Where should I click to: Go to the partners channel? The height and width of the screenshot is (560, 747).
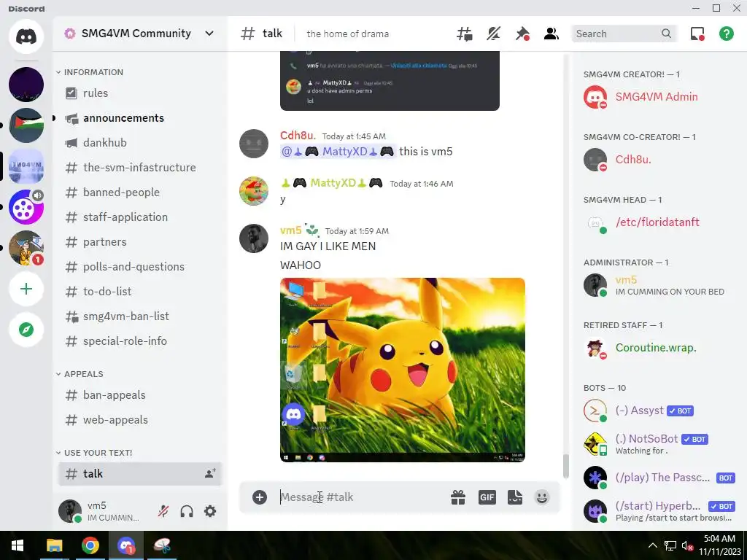click(x=139, y=242)
